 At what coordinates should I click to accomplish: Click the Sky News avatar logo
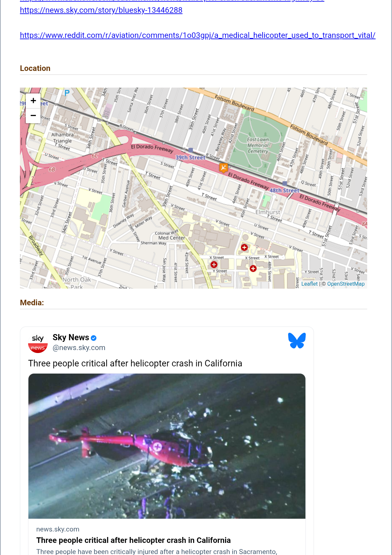pyautogui.click(x=38, y=343)
